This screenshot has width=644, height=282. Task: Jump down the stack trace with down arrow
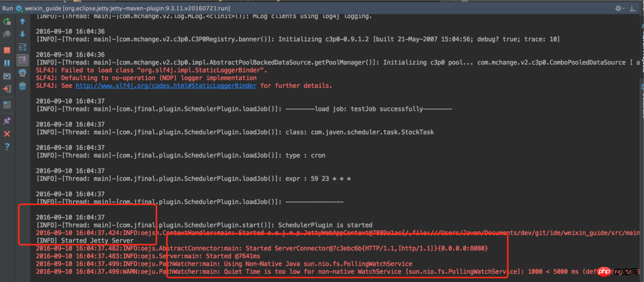(22, 34)
